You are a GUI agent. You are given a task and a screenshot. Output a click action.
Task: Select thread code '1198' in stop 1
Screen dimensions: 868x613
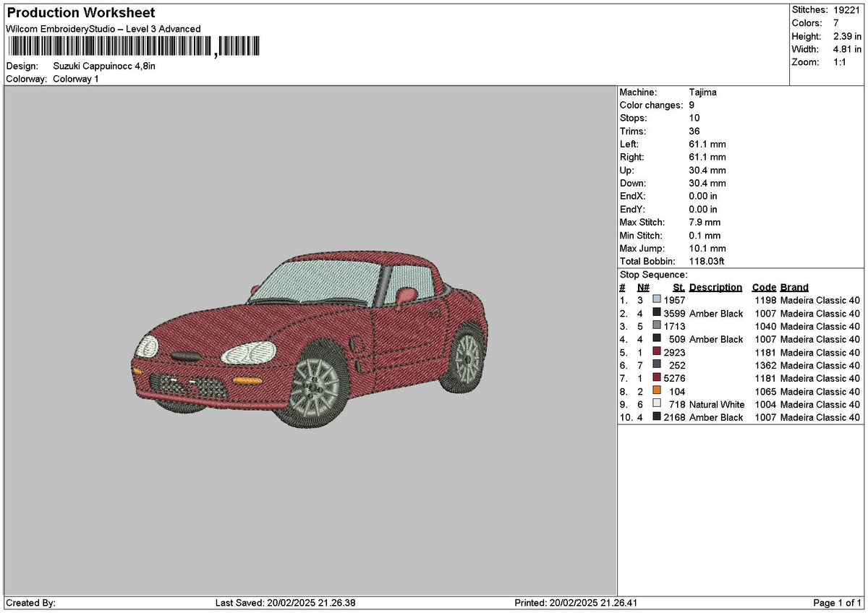765,300
